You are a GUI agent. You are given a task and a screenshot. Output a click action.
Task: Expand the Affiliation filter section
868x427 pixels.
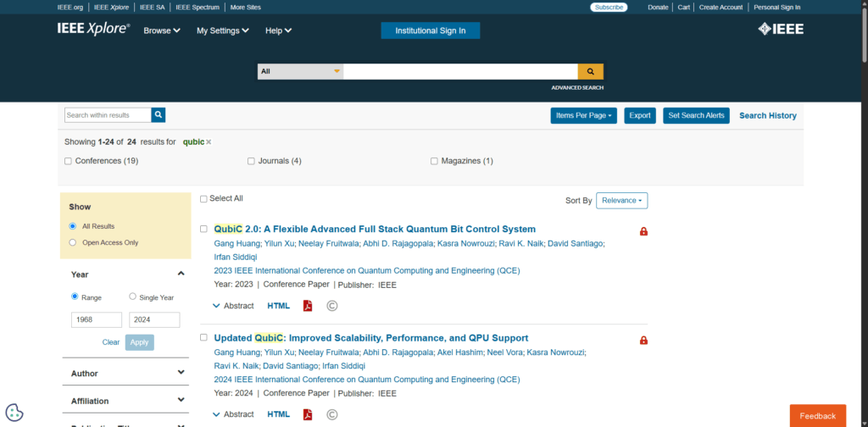pyautogui.click(x=181, y=400)
